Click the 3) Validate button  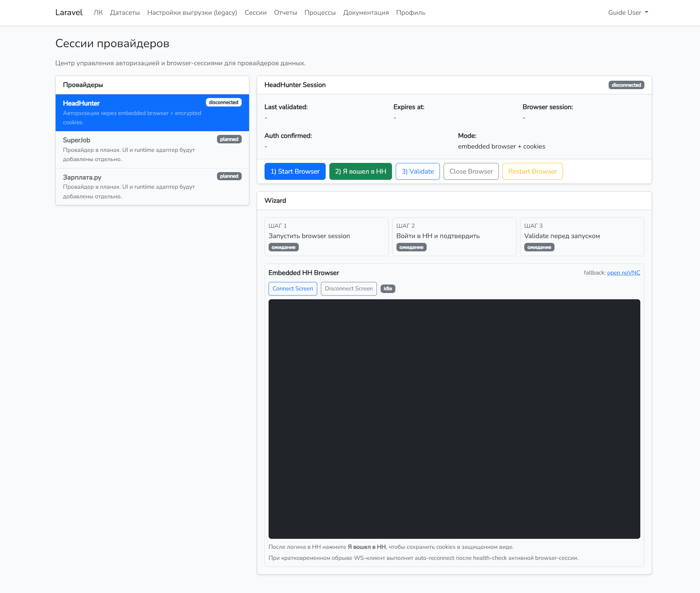(x=417, y=171)
